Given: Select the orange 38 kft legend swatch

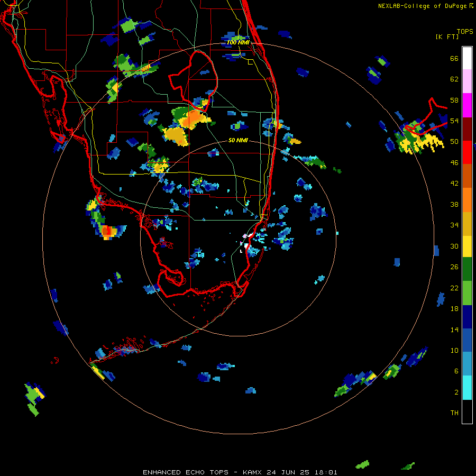Looking at the screenshot, I should (x=467, y=200).
